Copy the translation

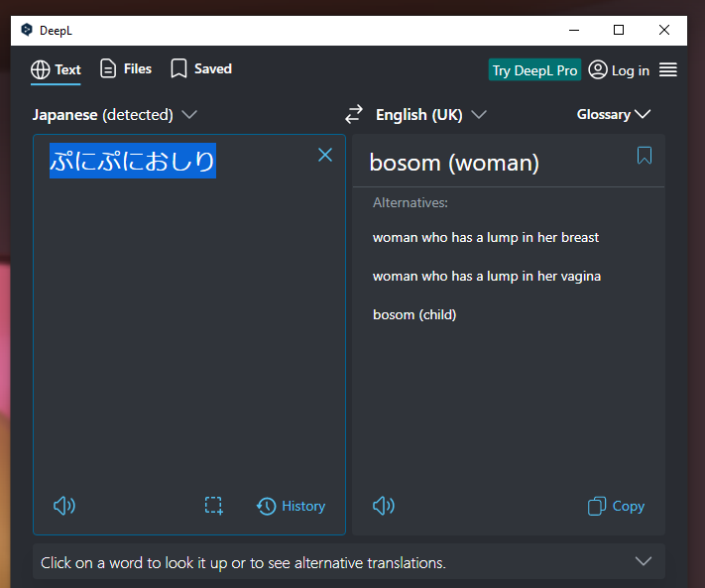click(616, 506)
